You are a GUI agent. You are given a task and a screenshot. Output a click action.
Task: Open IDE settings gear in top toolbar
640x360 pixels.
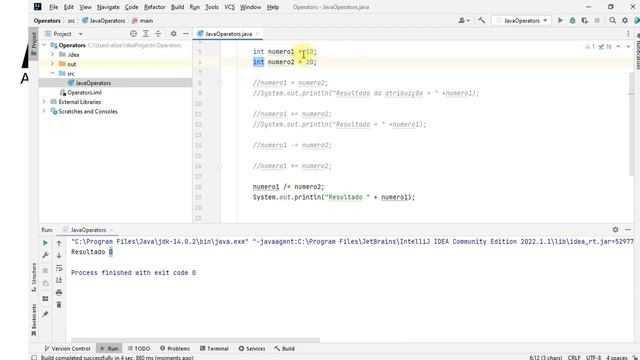click(625, 20)
